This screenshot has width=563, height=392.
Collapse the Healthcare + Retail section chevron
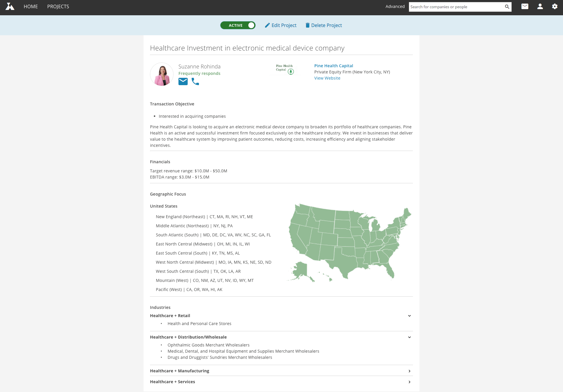409,316
